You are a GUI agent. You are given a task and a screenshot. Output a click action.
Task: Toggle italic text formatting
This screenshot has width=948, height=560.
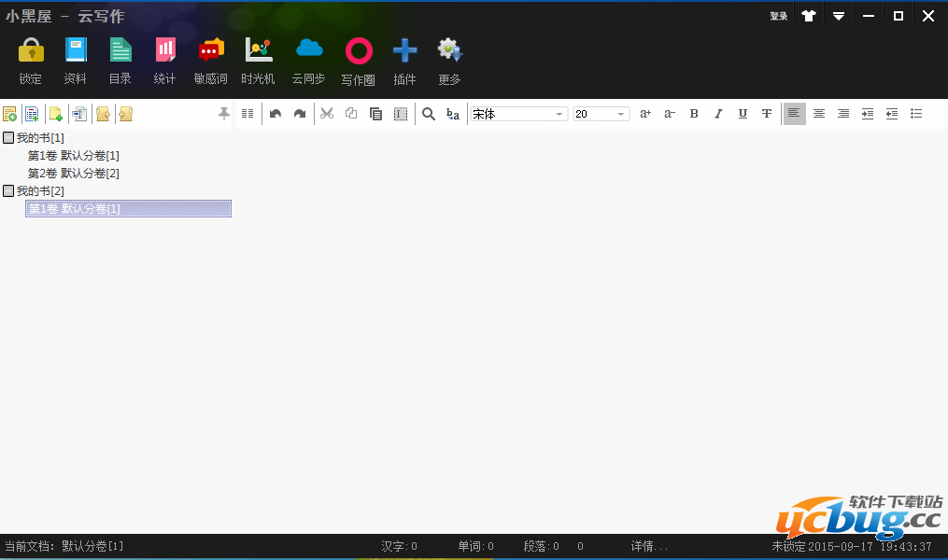pos(718,114)
